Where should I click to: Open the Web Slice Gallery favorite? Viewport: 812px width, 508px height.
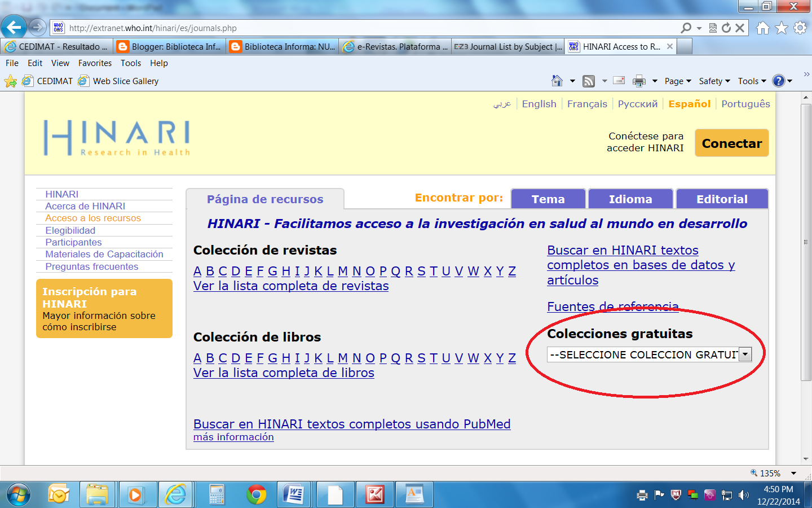[119, 81]
